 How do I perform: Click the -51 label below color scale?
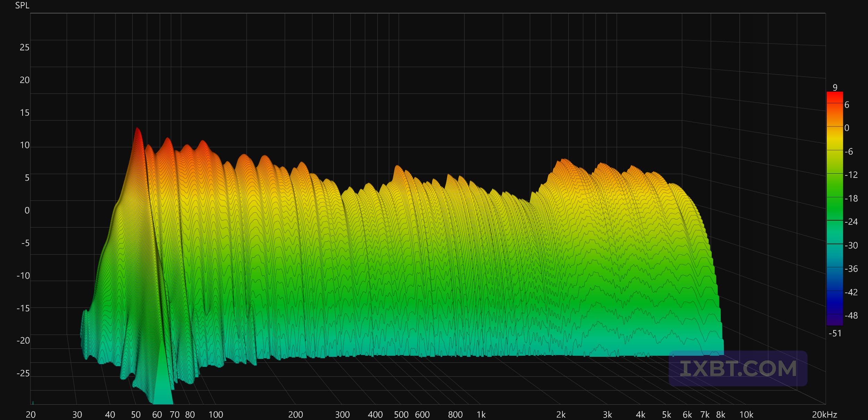tap(835, 333)
